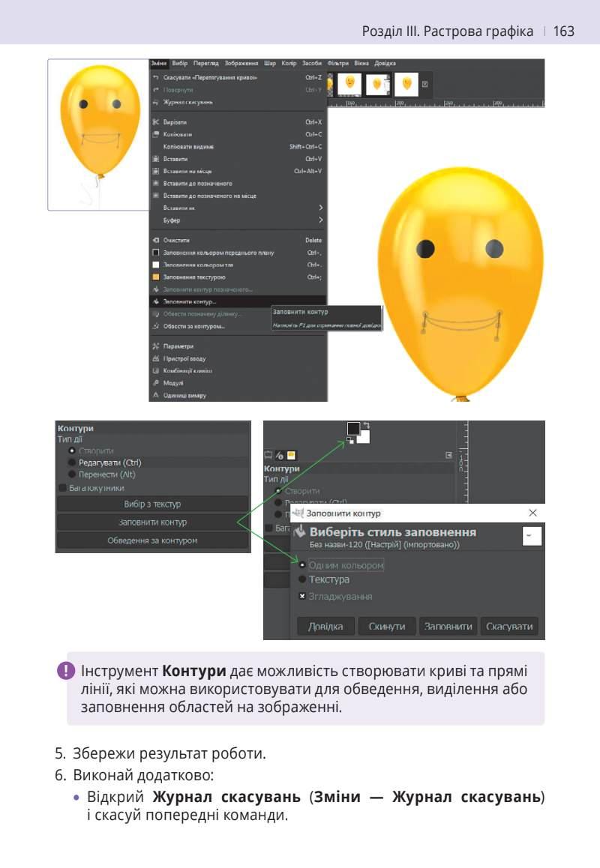Open the Фільтри menu
Viewport: 600px width, 868px height.
[x=337, y=63]
